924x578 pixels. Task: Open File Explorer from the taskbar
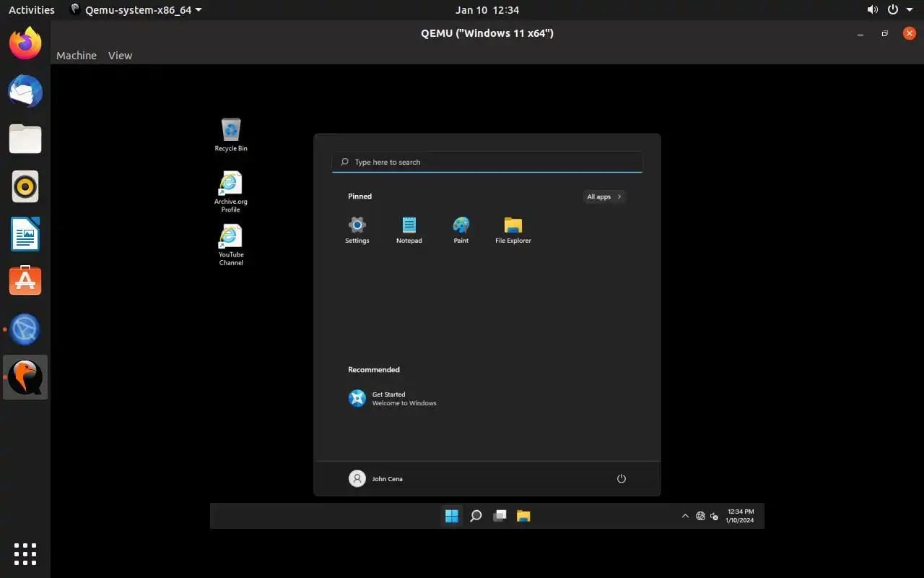[523, 516]
